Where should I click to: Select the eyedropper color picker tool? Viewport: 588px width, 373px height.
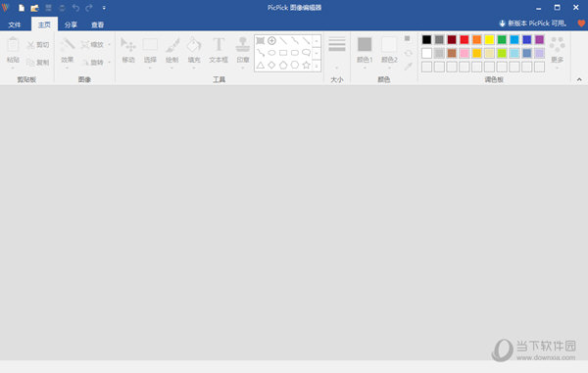409,67
